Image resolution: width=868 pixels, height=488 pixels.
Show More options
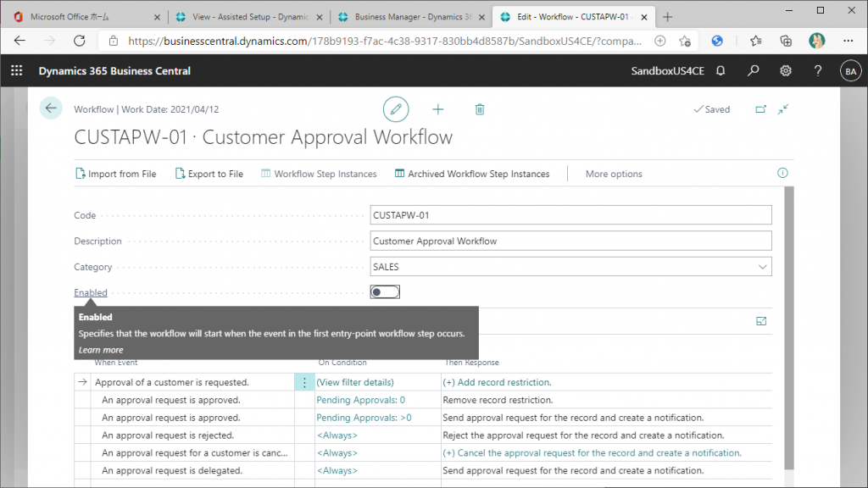(614, 174)
